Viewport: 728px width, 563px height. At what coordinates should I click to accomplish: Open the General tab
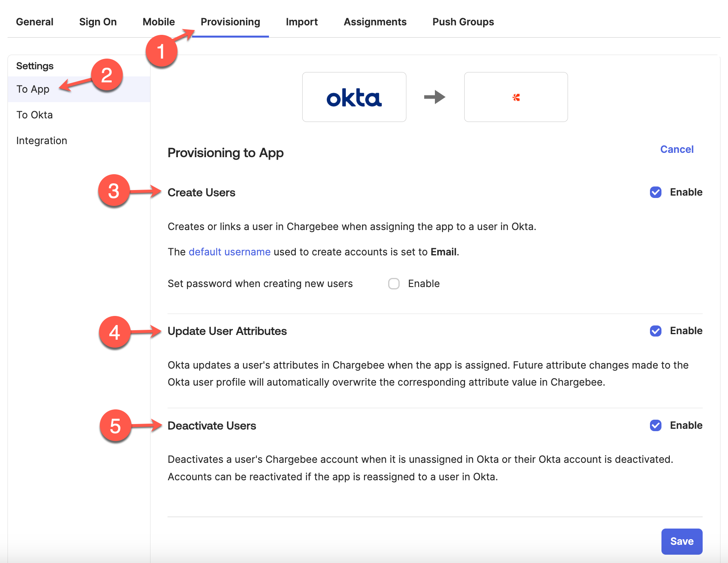point(34,22)
